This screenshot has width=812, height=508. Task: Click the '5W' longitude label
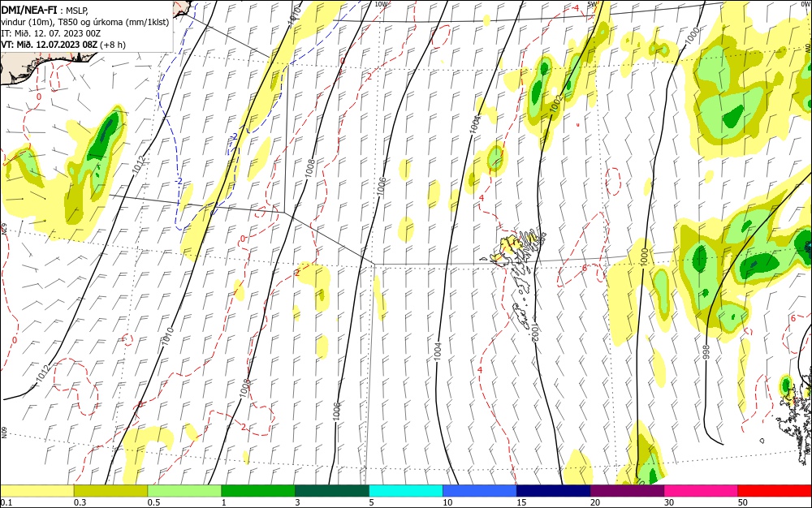(592, 4)
